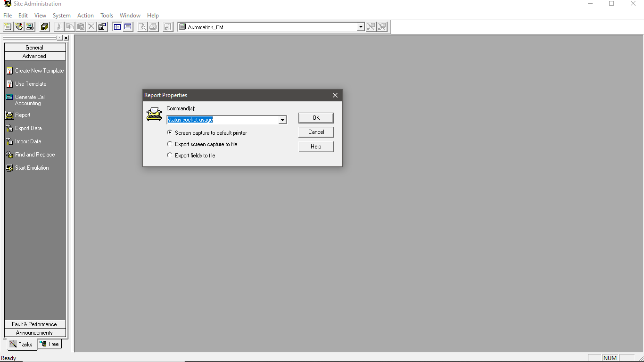
Task: Click the Cut scissors toolbar icon
Action: [x=59, y=27]
